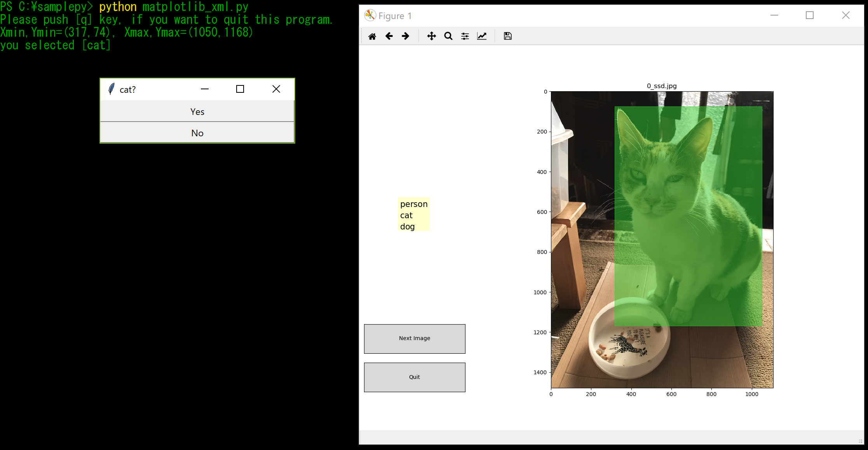Save the figure with the floppy disk icon

pyautogui.click(x=507, y=36)
